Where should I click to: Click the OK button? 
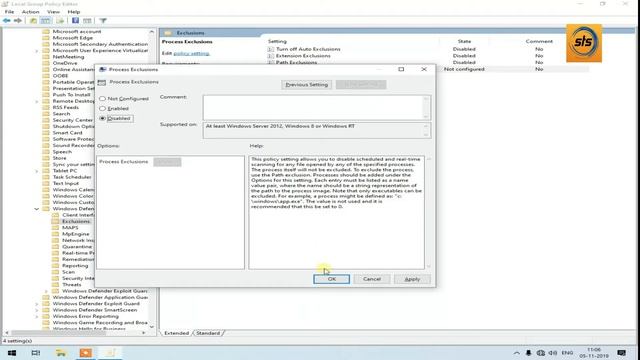(x=331, y=279)
